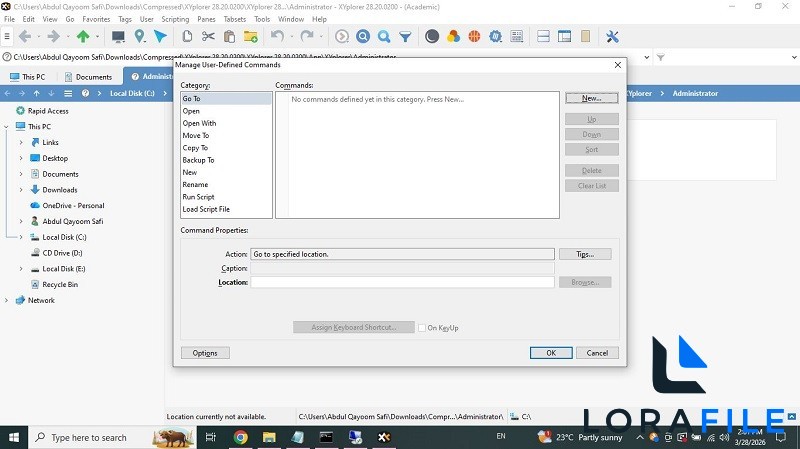
Task: Click the Back arrow in the main toolbar
Action: click(x=24, y=36)
